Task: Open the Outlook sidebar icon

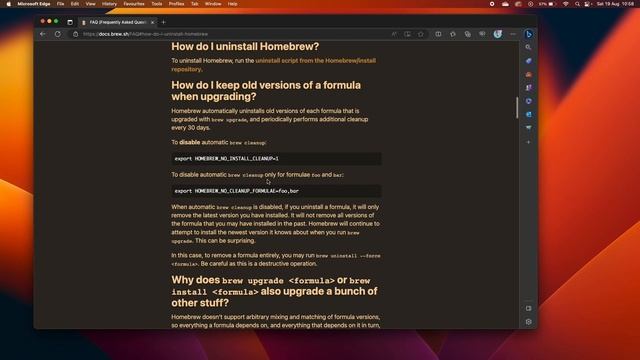Action: [528, 115]
